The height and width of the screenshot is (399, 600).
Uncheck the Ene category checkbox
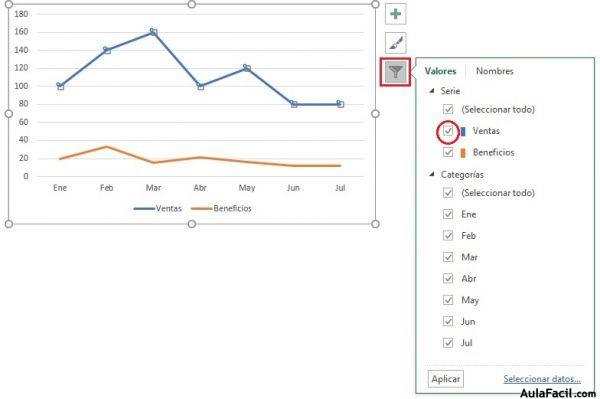(x=448, y=214)
